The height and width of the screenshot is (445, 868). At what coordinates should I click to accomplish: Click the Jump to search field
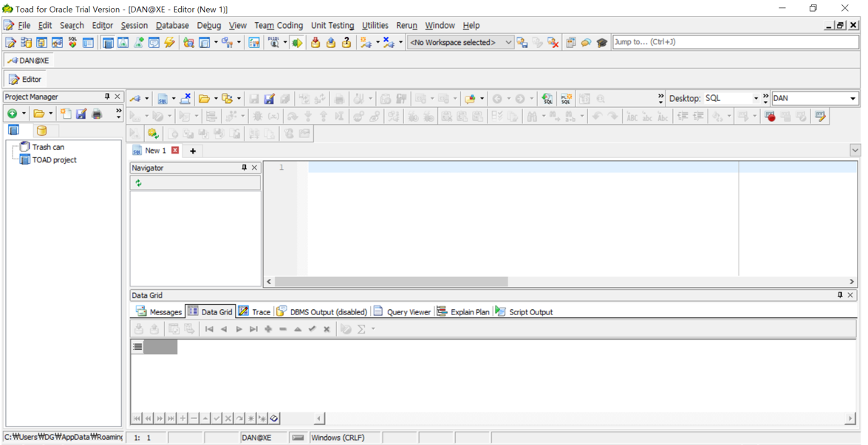point(736,42)
